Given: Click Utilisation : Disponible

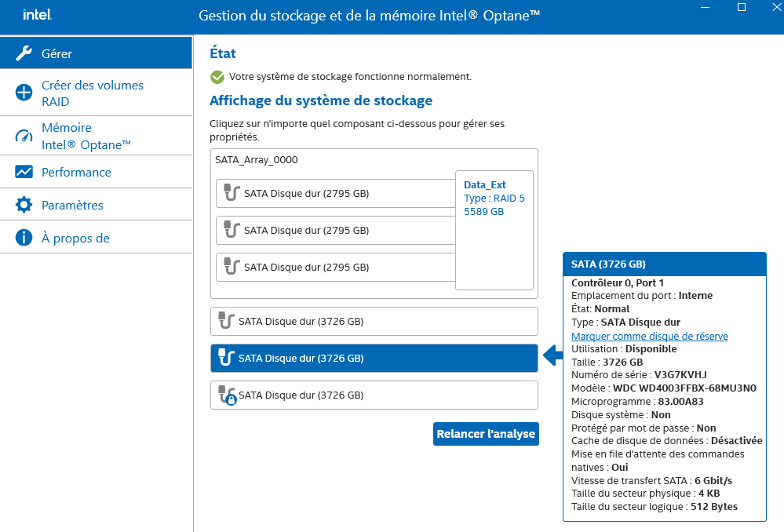Looking at the screenshot, I should pyautogui.click(x=624, y=349).
